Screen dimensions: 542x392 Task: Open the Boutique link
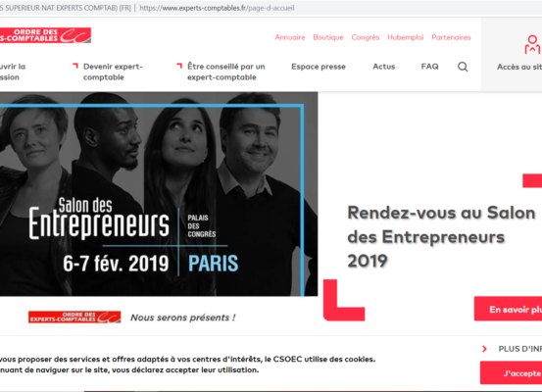click(328, 37)
